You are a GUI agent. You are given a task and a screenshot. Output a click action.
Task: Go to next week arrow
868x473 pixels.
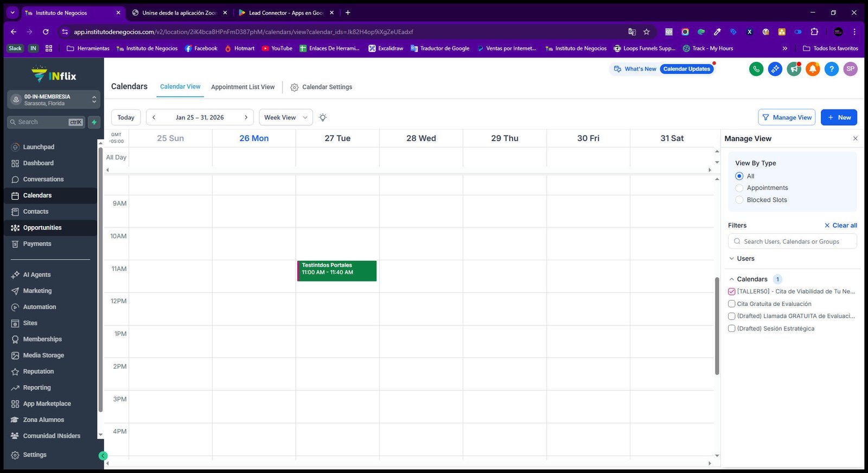point(246,117)
